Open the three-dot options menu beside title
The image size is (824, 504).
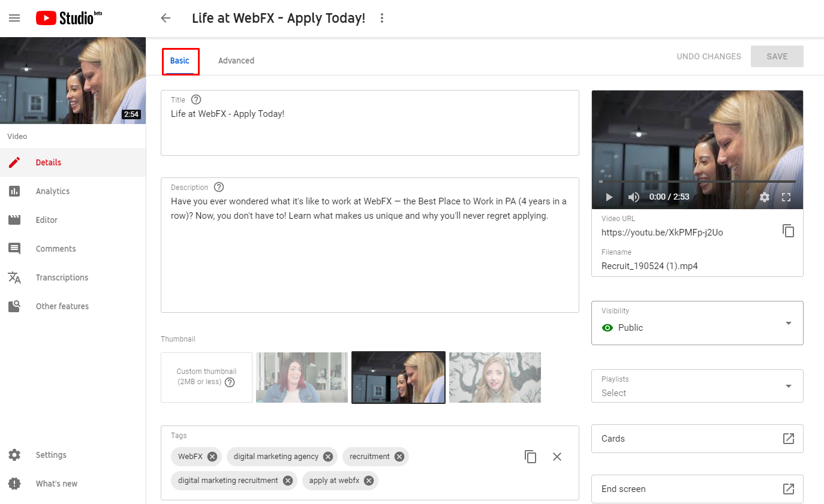coord(382,18)
